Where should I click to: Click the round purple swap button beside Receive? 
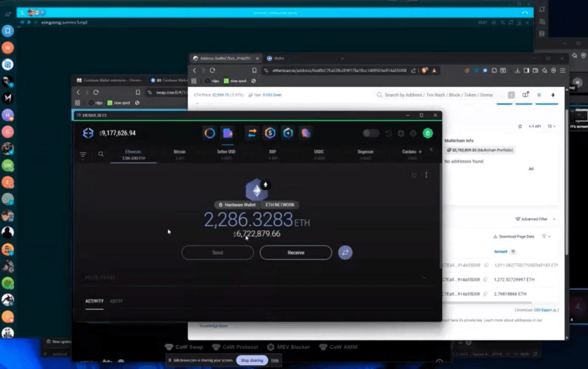pyautogui.click(x=345, y=252)
